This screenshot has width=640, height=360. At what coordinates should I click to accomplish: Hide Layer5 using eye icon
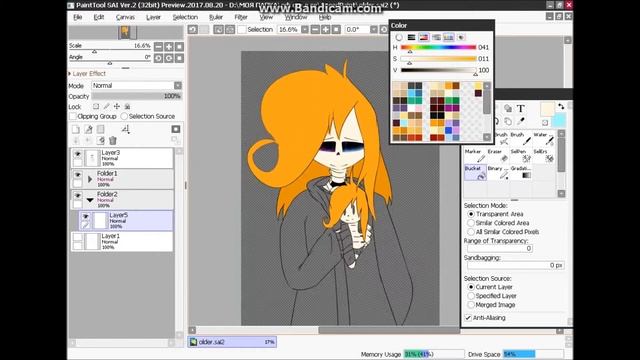click(x=85, y=217)
